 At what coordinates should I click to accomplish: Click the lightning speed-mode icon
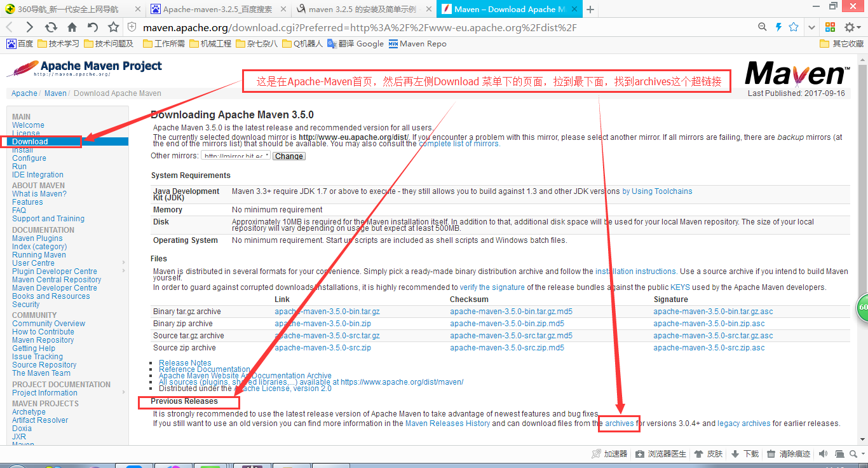coord(779,27)
